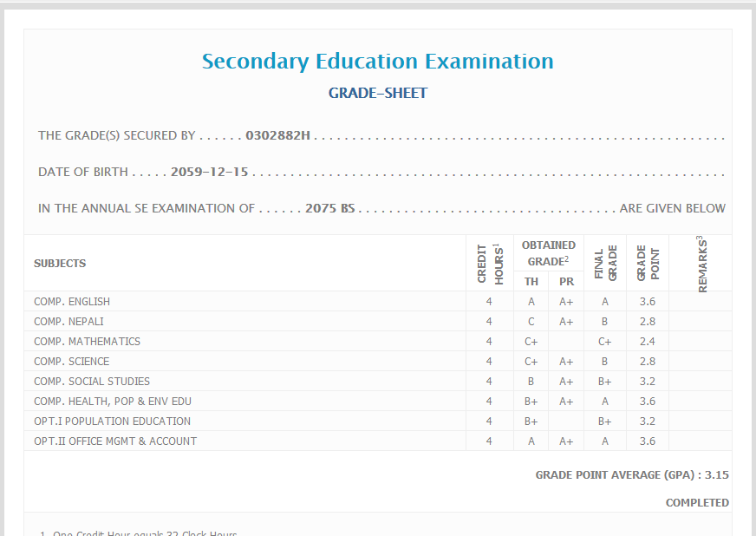Click the COMPLETED status text
Screen dimensions: 756x536
(x=697, y=503)
